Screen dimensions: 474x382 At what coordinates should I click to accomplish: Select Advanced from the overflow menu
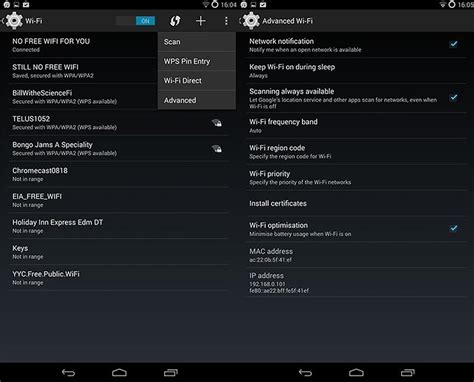click(197, 100)
